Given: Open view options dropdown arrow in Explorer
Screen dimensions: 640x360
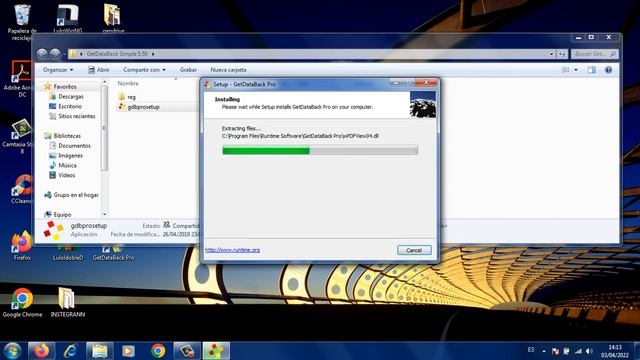Looking at the screenshot, I should coord(576,70).
